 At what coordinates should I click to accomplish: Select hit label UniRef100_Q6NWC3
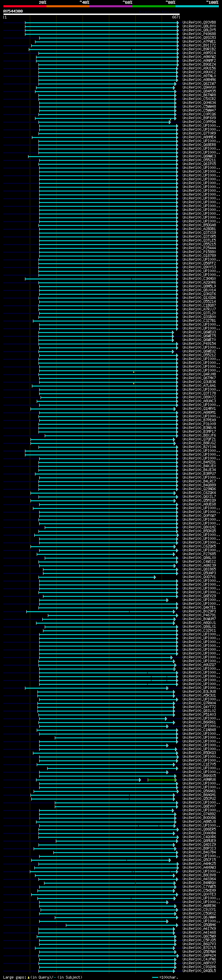(x=199, y=156)
